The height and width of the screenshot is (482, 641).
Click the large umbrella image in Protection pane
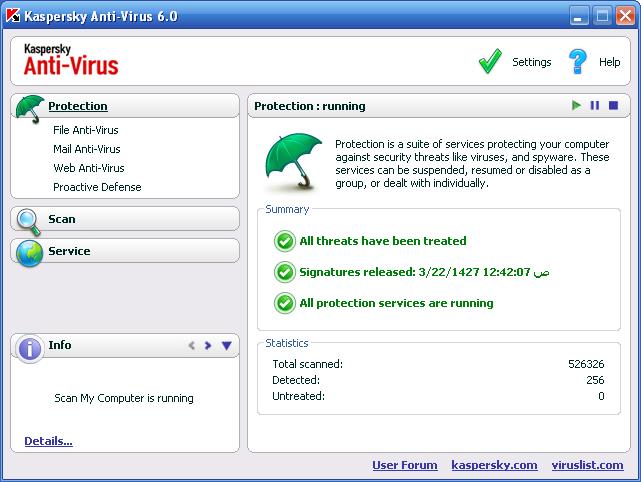pos(294,161)
